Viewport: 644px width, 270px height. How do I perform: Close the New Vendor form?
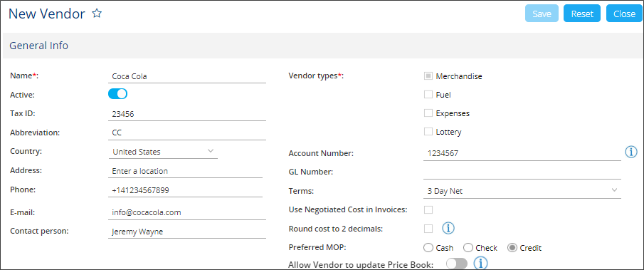[624, 14]
